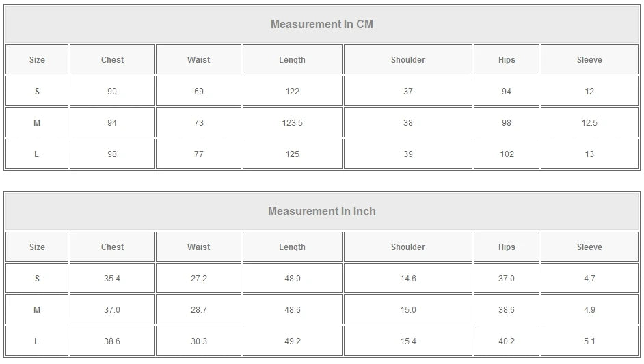The image size is (644, 364).
Task: Click the shoulder value 14.6 cell
Action: point(407,279)
